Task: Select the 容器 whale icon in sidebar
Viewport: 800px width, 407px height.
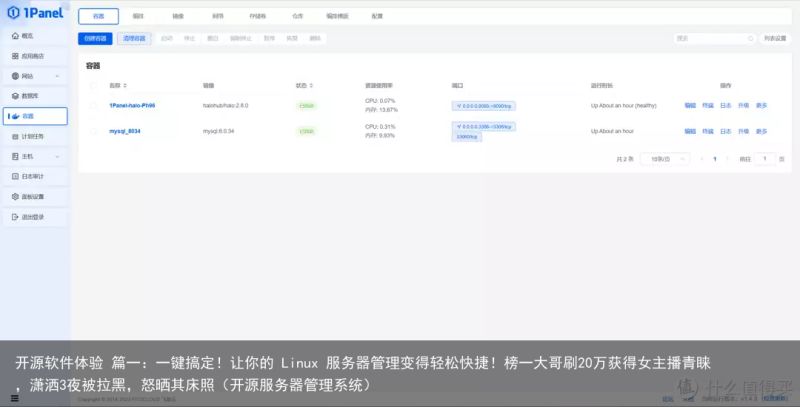Action: [x=15, y=116]
